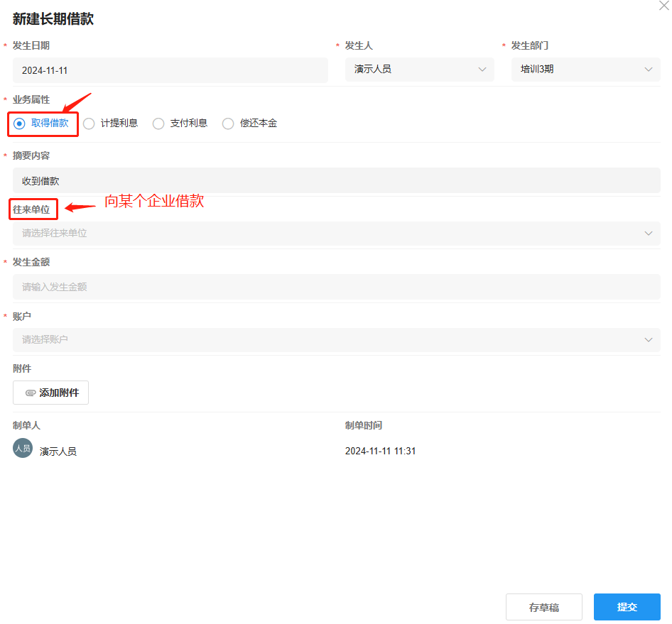Click the chevron arrow in 账户 field
The width and height of the screenshot is (672, 624).
pos(648,339)
